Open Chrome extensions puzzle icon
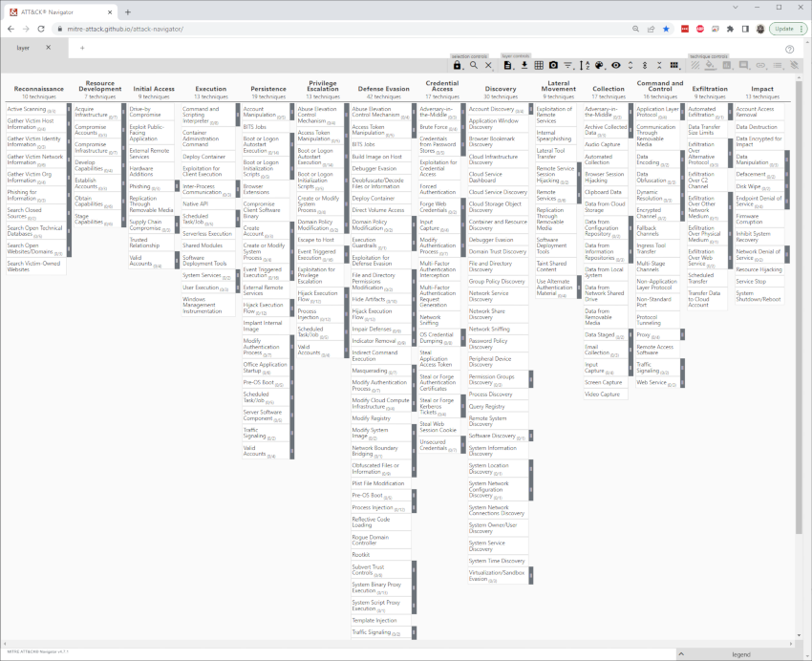 [x=730, y=29]
